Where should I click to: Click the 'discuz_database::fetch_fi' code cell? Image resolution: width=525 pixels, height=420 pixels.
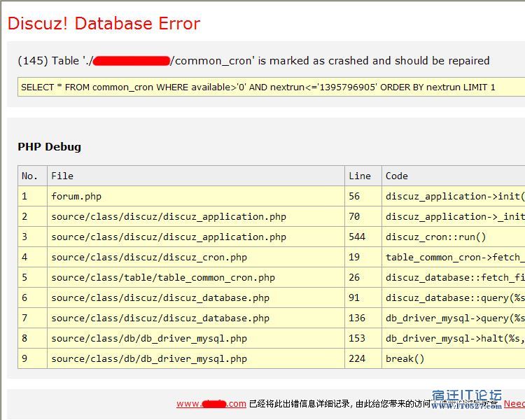point(454,277)
